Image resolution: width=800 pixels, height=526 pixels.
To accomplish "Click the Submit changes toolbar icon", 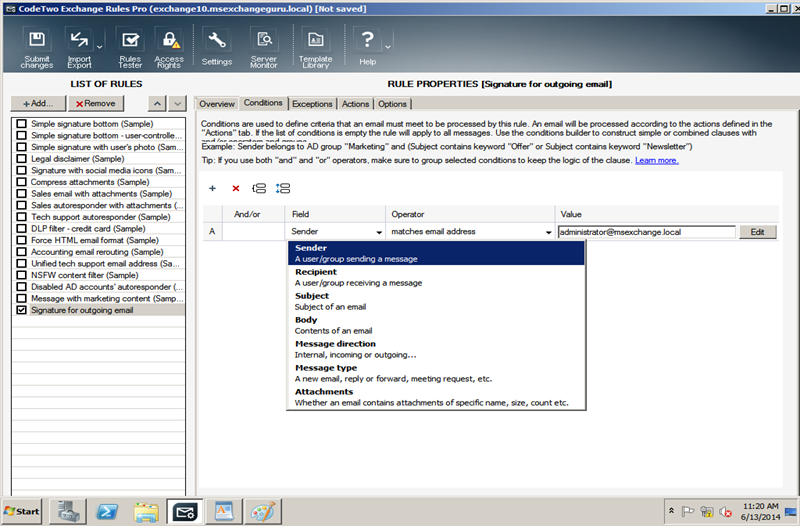I will click(x=37, y=48).
